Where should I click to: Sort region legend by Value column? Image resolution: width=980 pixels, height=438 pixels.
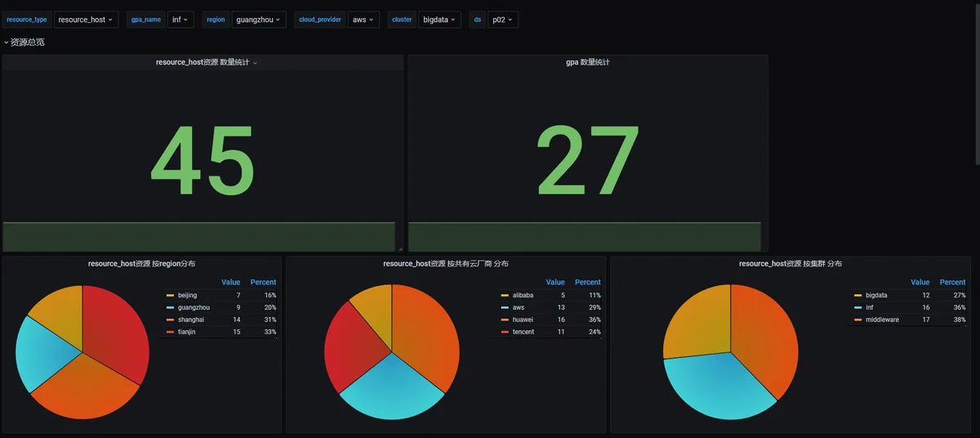tap(231, 282)
